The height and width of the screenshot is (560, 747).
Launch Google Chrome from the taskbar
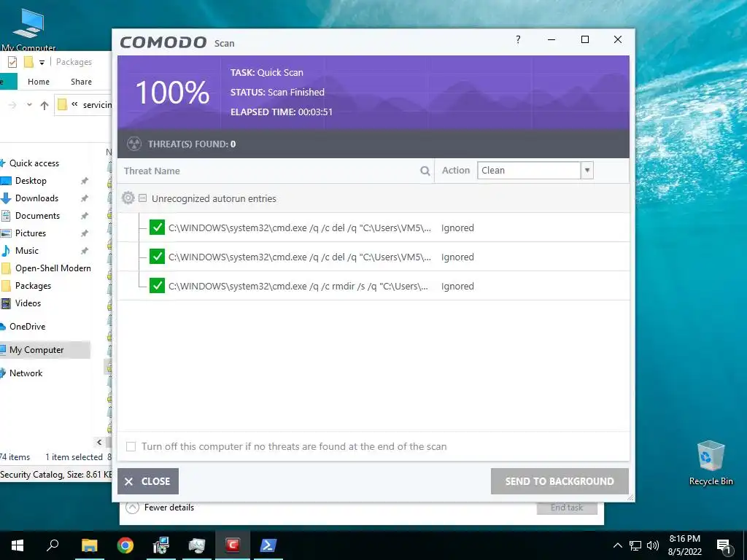click(x=125, y=545)
